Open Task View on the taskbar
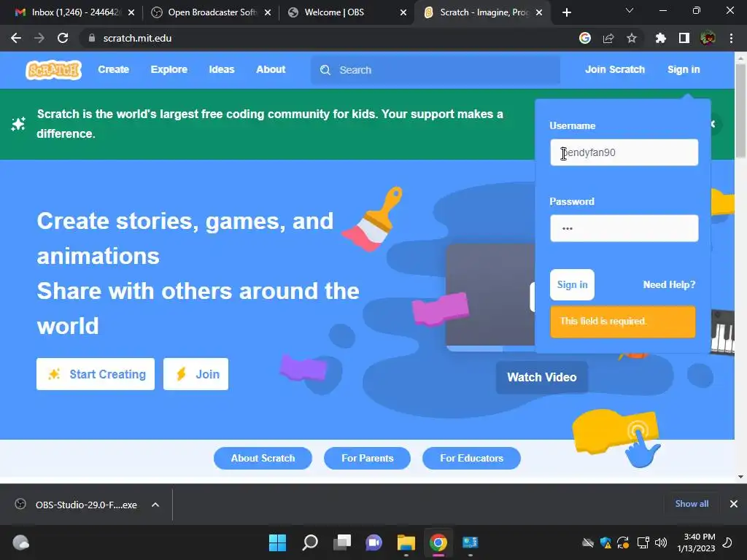 pyautogui.click(x=342, y=542)
